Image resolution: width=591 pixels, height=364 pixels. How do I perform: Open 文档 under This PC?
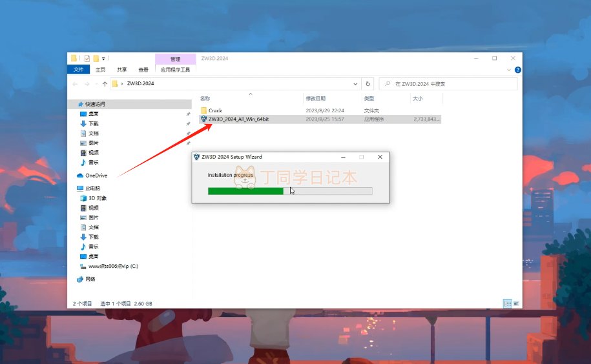93,227
